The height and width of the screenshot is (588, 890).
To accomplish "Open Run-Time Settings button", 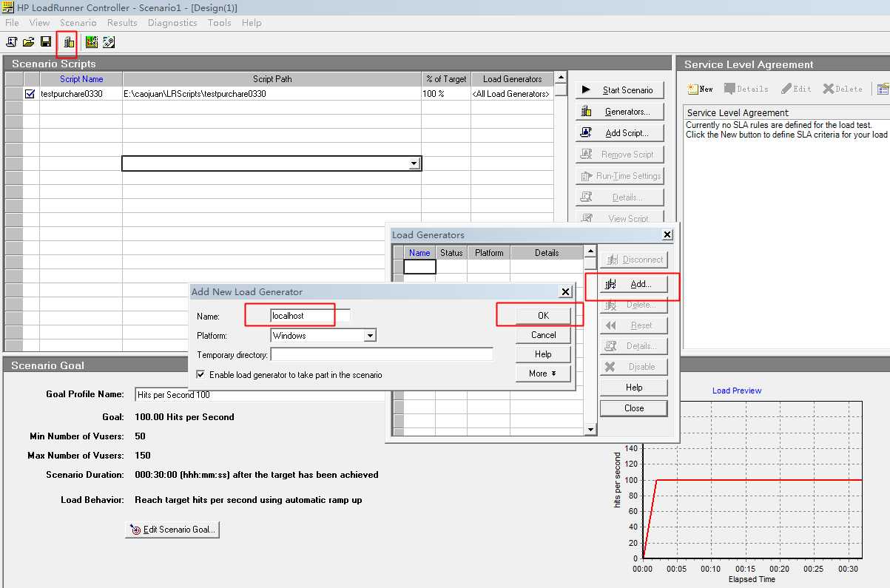I will pyautogui.click(x=620, y=176).
